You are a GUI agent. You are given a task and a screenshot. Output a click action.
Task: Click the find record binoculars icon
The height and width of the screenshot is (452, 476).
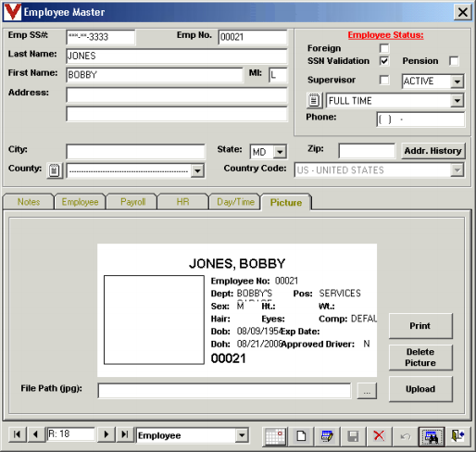pyautogui.click(x=432, y=436)
